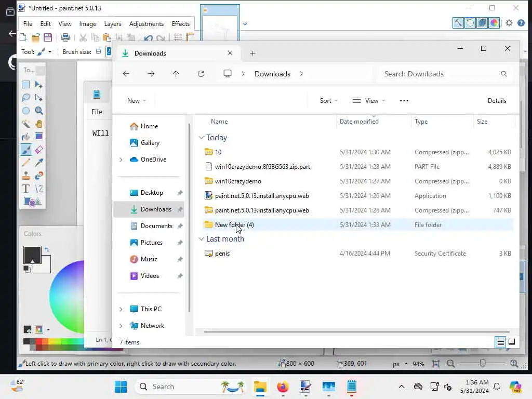Open the Image menu
Image resolution: width=532 pixels, height=399 pixels.
coord(87,24)
